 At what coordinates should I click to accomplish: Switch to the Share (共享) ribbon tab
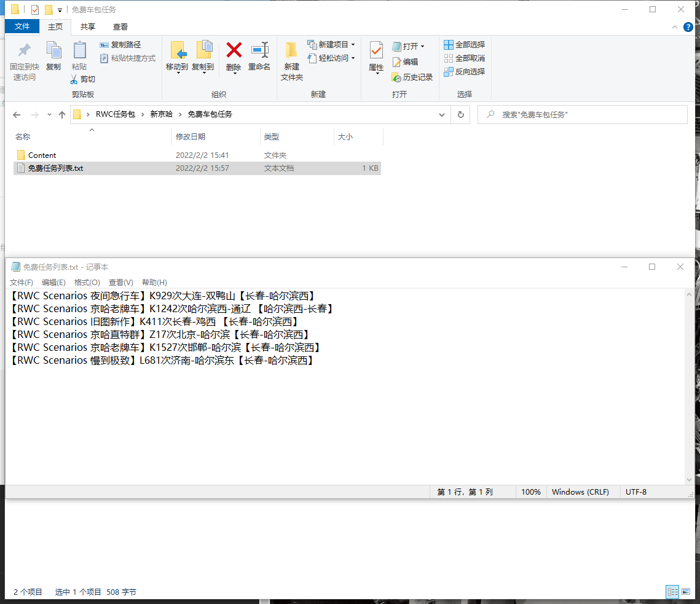pos(87,27)
